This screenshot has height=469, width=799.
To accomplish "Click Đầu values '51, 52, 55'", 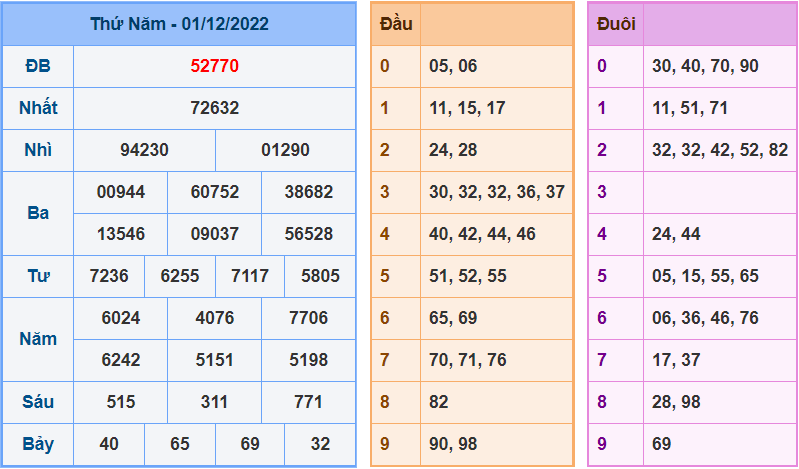I will 468,276.
